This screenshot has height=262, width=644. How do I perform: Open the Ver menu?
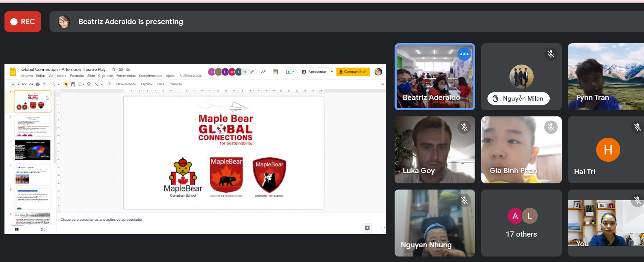(51, 76)
